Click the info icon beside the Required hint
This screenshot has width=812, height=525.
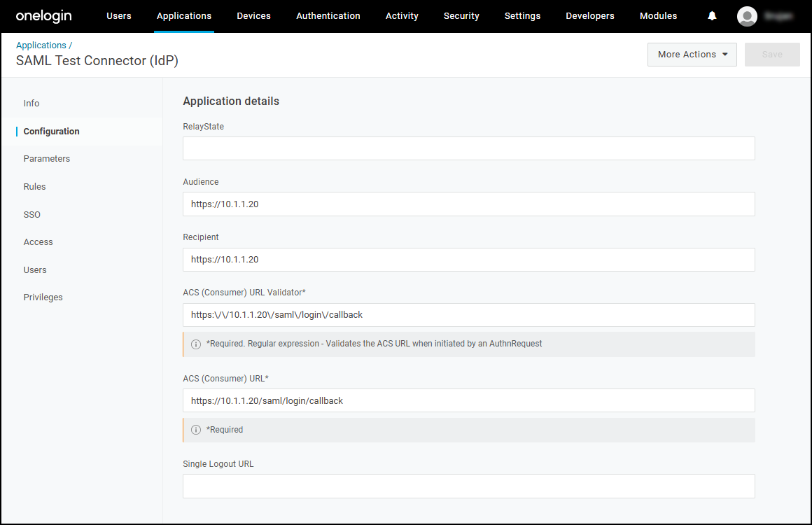(196, 429)
